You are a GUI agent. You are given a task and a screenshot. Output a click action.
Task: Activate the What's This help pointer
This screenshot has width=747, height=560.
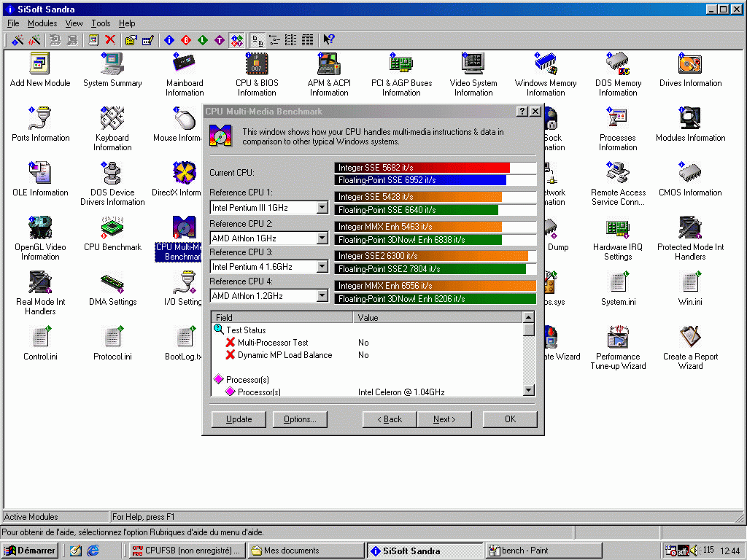pyautogui.click(x=329, y=40)
